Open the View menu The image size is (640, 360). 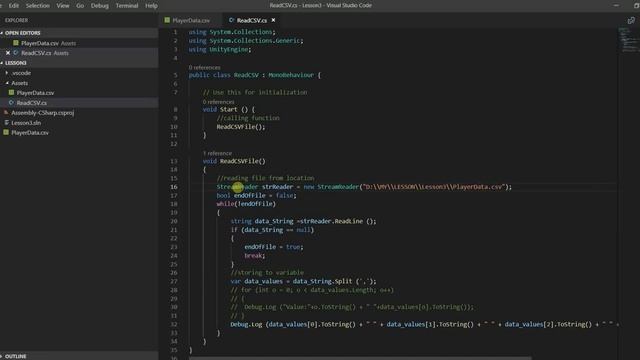tap(63, 6)
